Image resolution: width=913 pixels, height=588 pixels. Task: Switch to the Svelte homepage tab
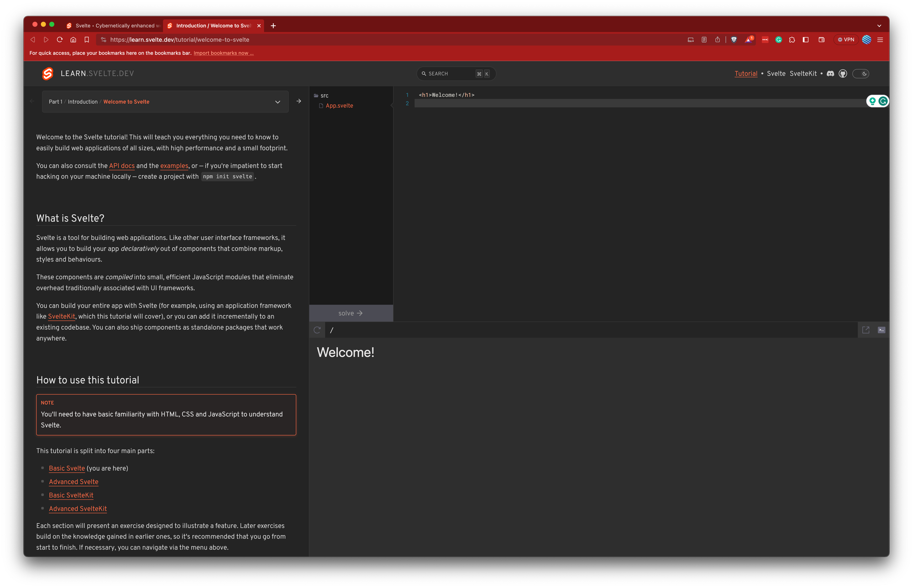[x=114, y=26]
